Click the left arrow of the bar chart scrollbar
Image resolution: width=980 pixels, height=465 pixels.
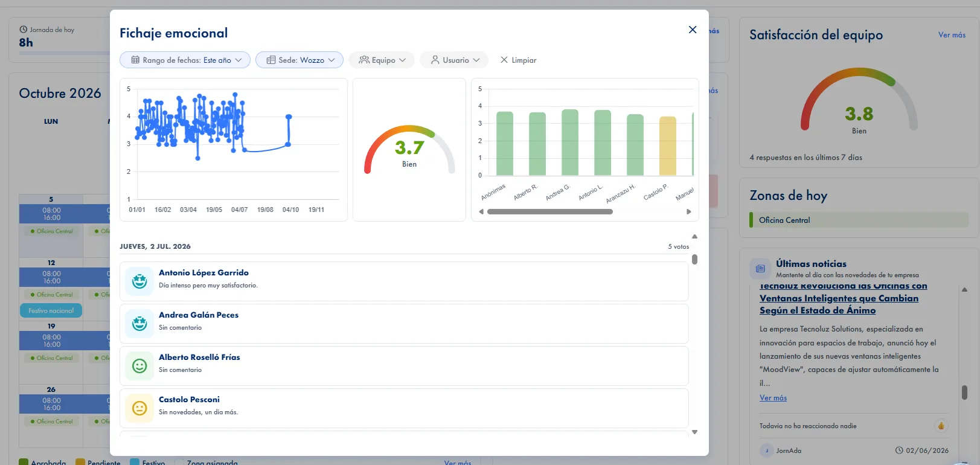[x=481, y=212]
